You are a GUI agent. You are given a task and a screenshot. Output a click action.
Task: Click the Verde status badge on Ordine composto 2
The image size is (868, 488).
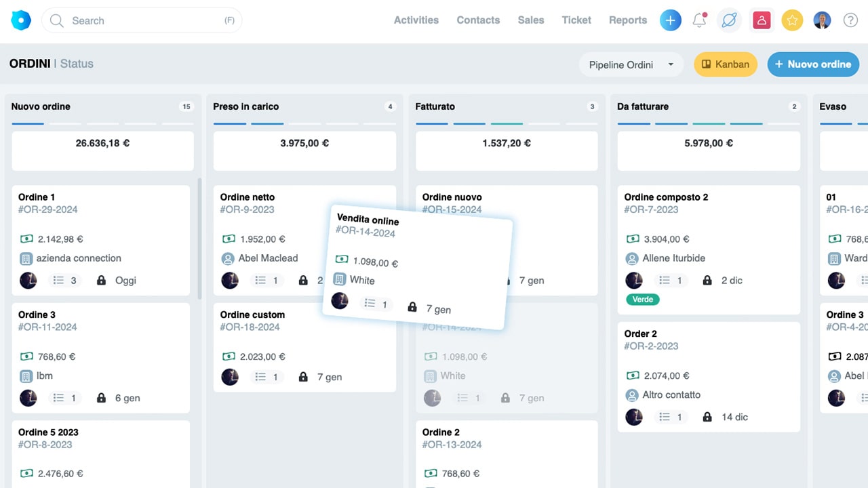(x=642, y=299)
